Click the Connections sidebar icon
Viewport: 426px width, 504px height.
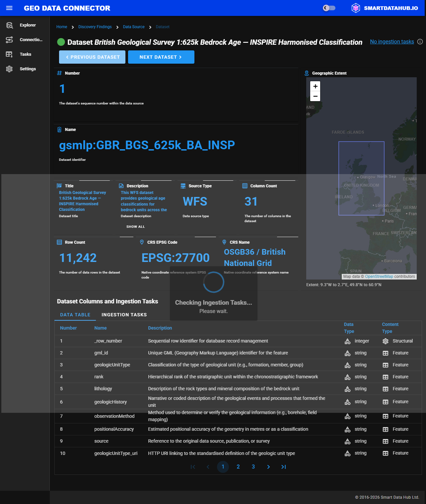point(9,40)
